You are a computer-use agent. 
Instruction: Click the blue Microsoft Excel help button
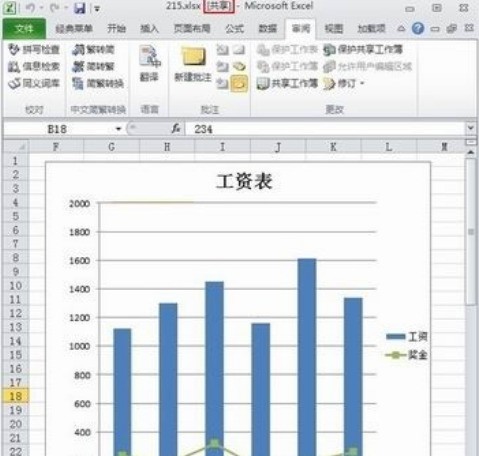pos(418,29)
